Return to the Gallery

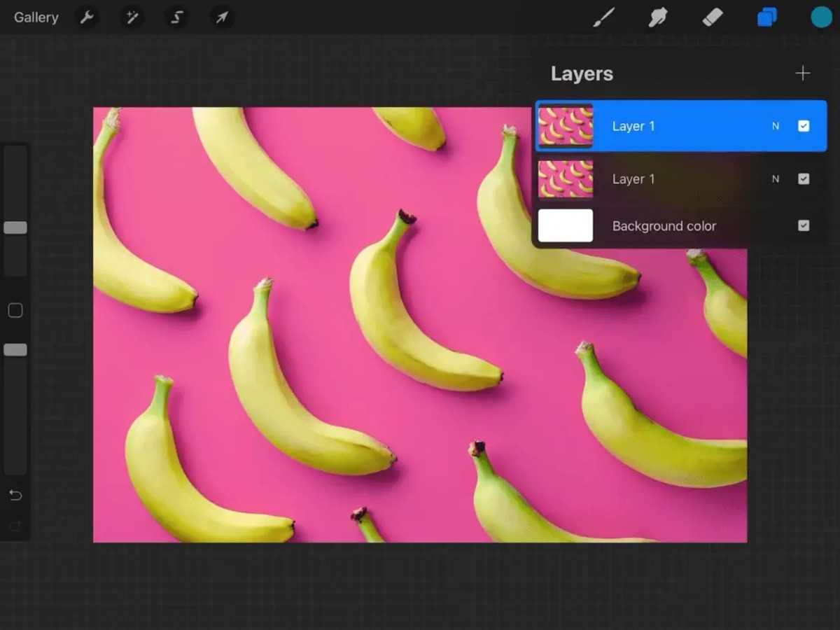tap(36, 17)
